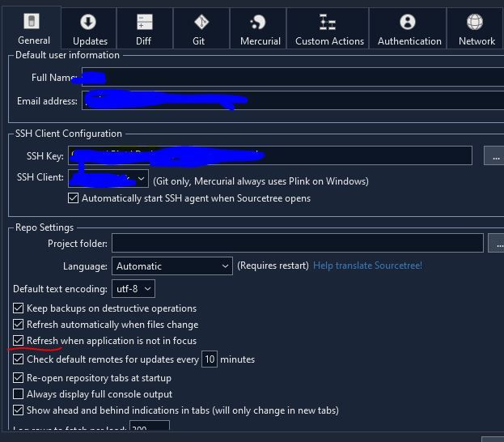Image resolution: width=504 pixels, height=442 pixels.
Task: Browse for the Project folder
Action: 497,243
